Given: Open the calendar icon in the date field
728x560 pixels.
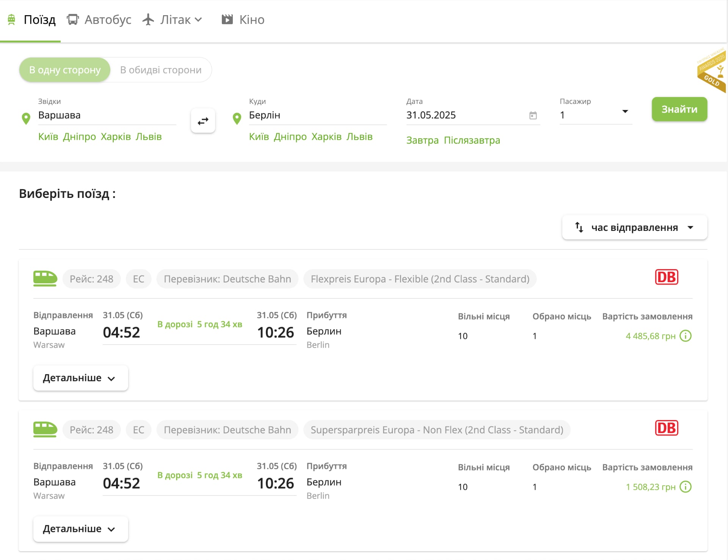Looking at the screenshot, I should coord(533,115).
